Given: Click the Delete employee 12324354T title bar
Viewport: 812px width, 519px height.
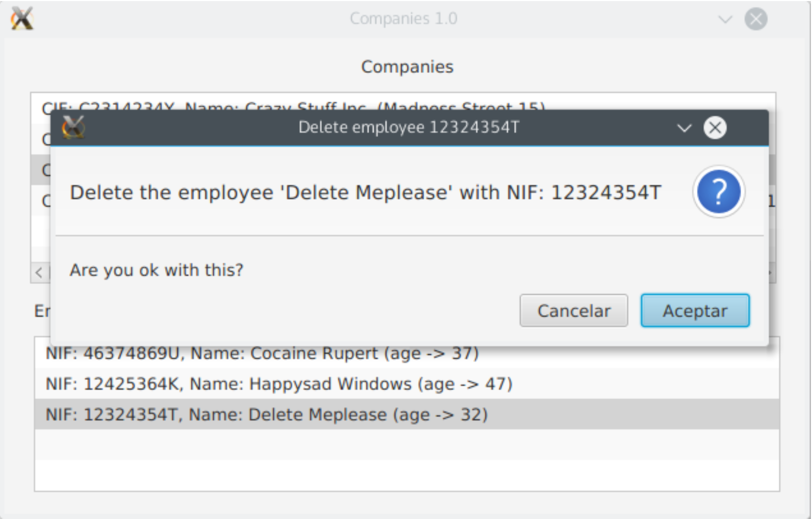Looking at the screenshot, I should (x=408, y=128).
